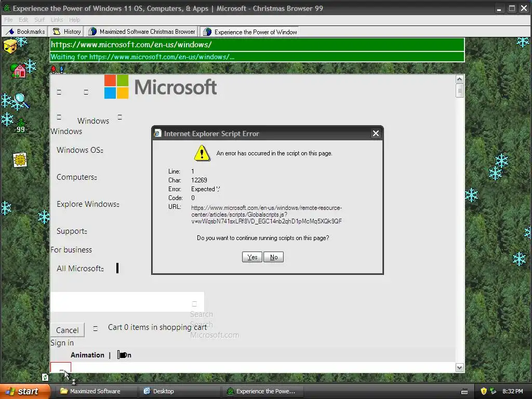Click the white search input box
Viewport: 532px width, 399px height.
pos(127,302)
